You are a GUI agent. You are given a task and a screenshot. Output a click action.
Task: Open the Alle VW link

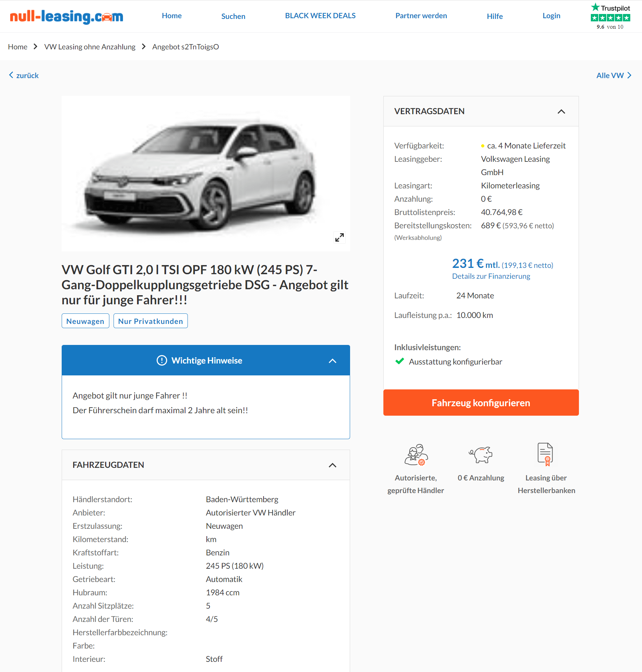613,75
